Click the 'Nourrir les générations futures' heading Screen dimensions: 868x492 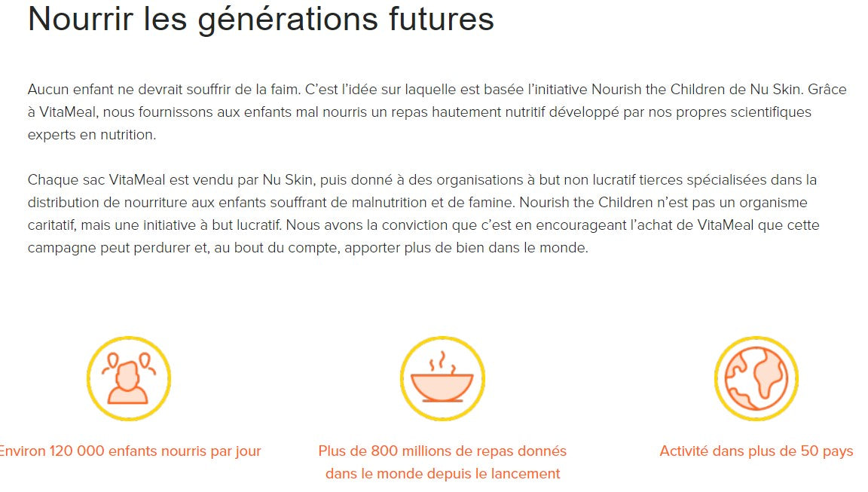tap(261, 19)
